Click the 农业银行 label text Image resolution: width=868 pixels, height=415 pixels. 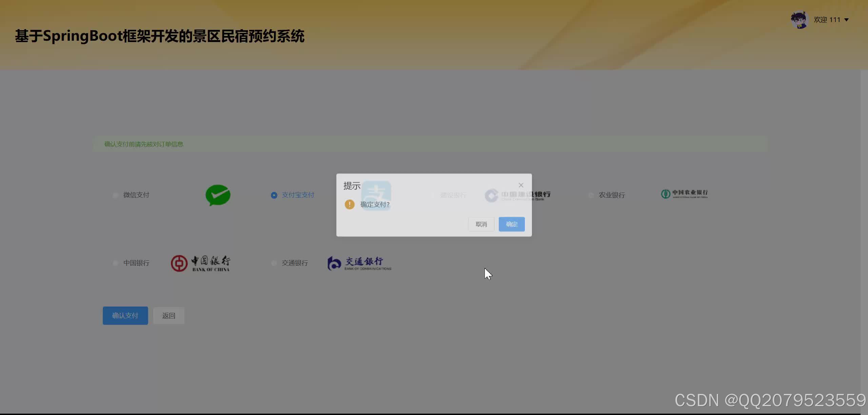(612, 195)
